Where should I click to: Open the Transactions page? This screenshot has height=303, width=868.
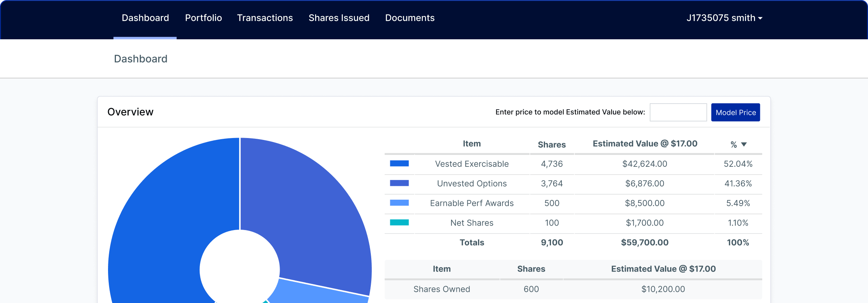tap(265, 18)
